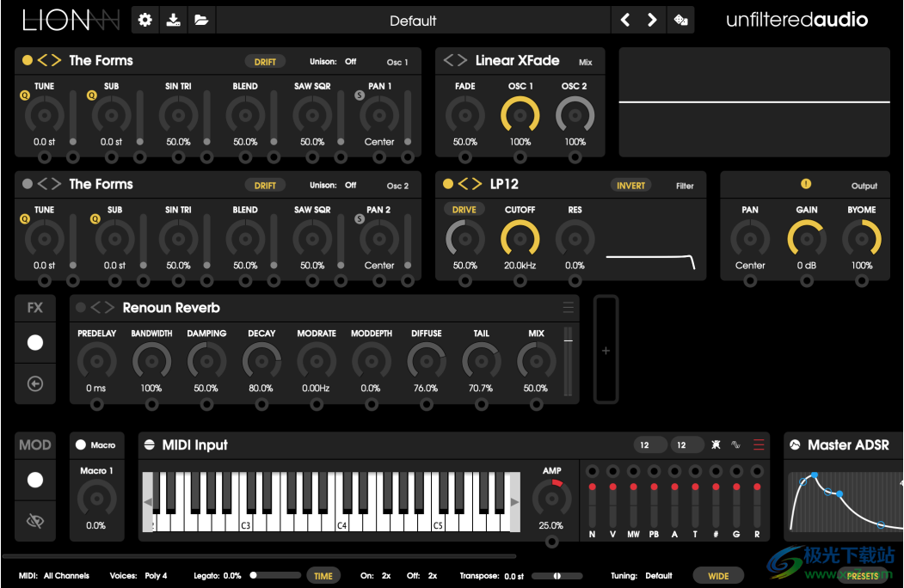
Task: Click the WIDE button
Action: click(718, 576)
